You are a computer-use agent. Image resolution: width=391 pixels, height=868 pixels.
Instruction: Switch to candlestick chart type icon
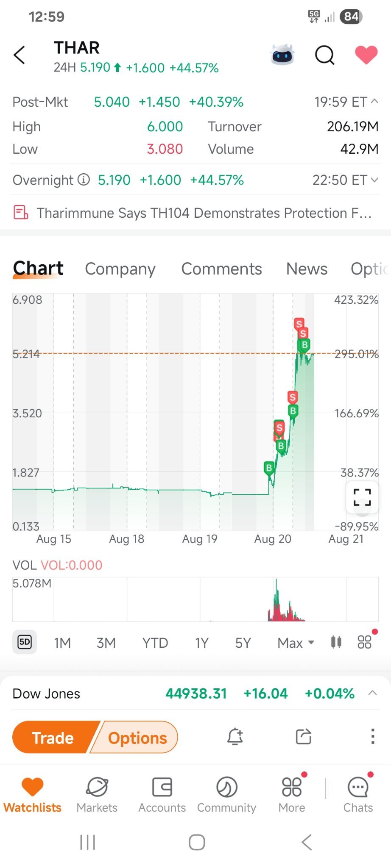coord(336,642)
